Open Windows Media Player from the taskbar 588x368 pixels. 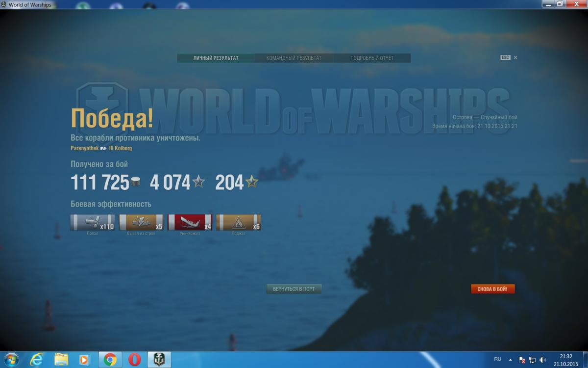[85, 360]
